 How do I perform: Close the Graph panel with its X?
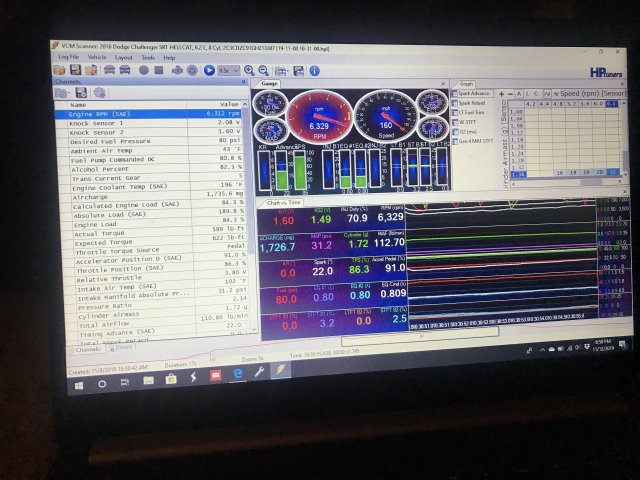click(x=622, y=84)
